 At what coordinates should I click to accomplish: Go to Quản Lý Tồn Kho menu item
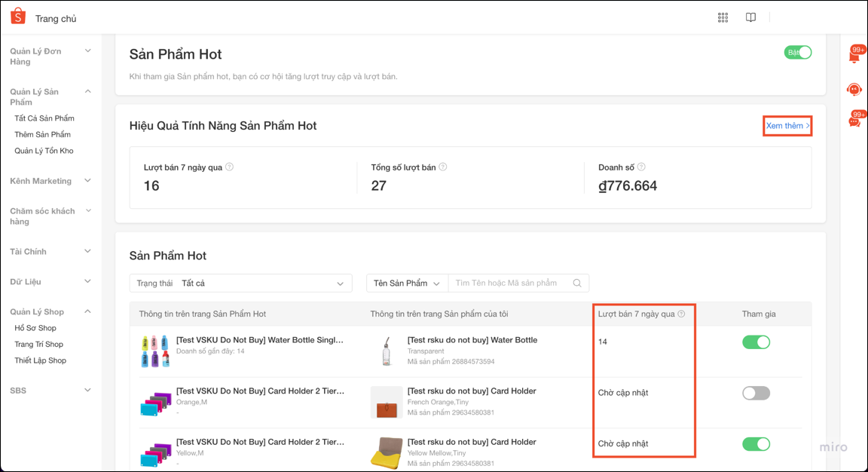click(44, 151)
